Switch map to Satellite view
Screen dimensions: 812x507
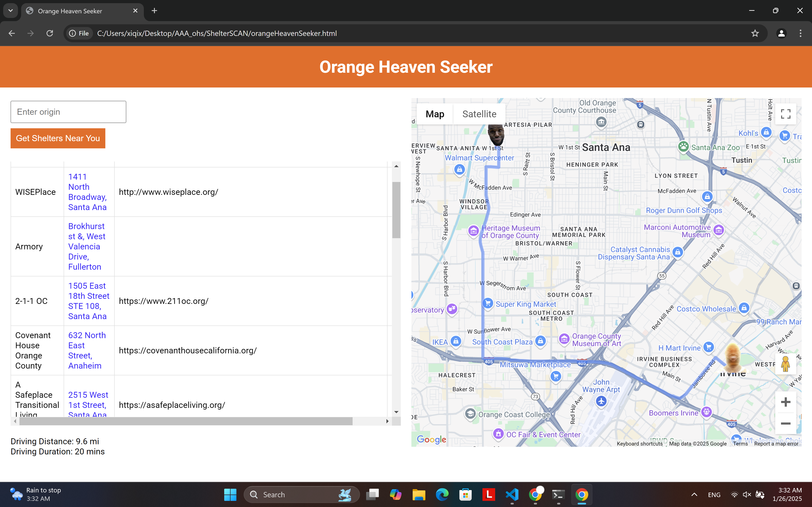[x=479, y=114]
